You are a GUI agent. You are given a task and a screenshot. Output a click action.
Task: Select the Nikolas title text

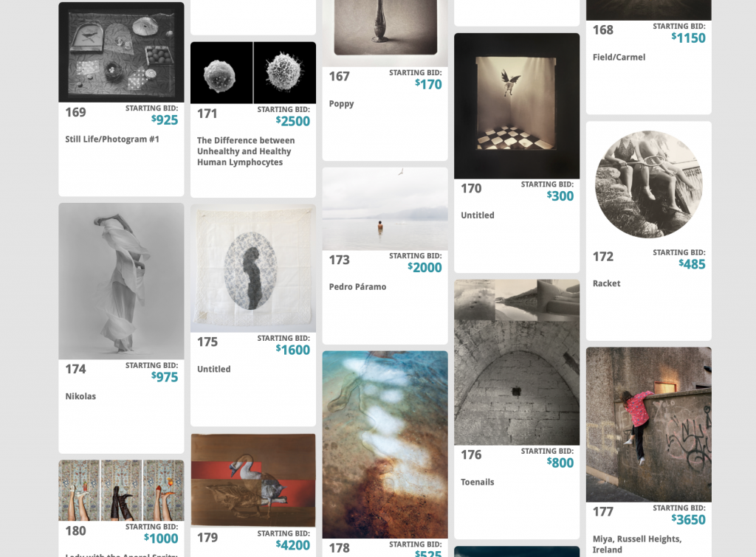[x=80, y=396]
